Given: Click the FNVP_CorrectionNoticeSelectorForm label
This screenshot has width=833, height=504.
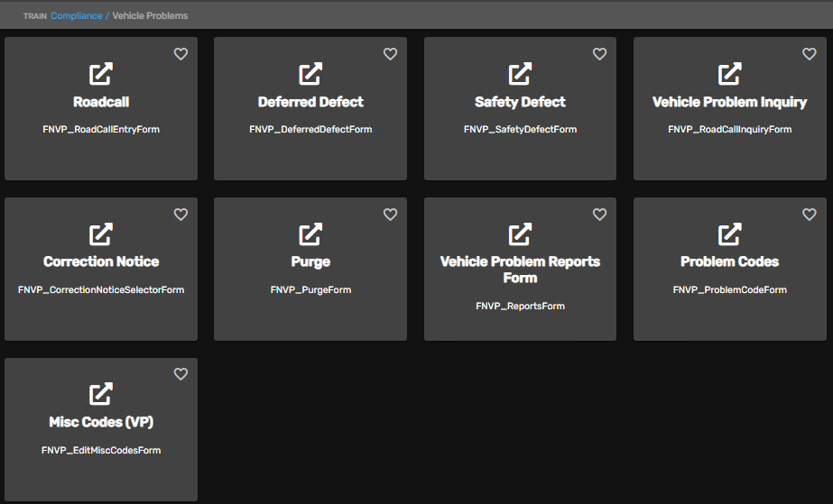Looking at the screenshot, I should point(101,290).
